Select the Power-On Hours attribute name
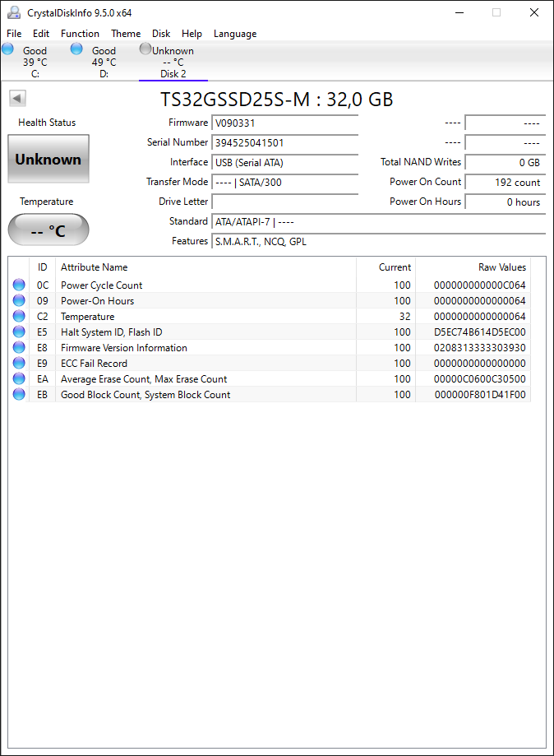Screen dimensions: 554x756 [97, 300]
